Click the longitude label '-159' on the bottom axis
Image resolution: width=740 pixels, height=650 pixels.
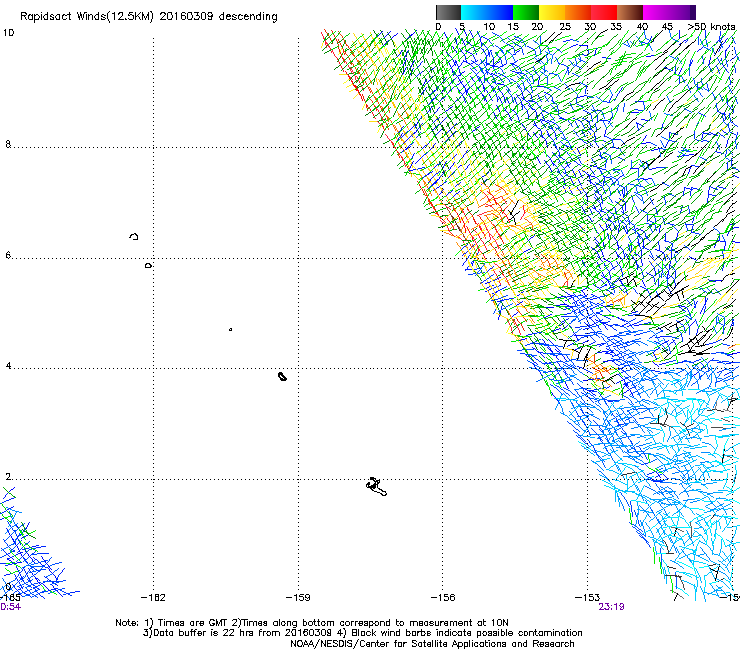298,598
